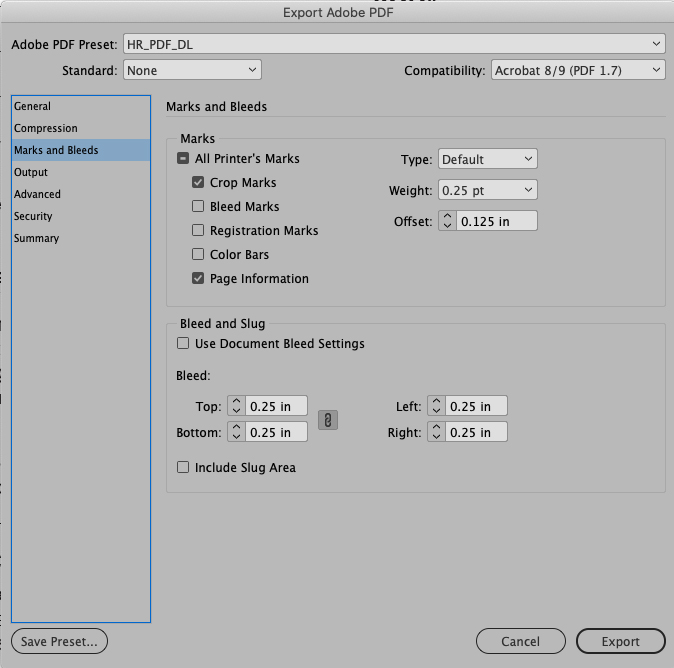Increase Offset using up stepper arrow
Viewport: 674px width, 668px height.
[x=447, y=216]
